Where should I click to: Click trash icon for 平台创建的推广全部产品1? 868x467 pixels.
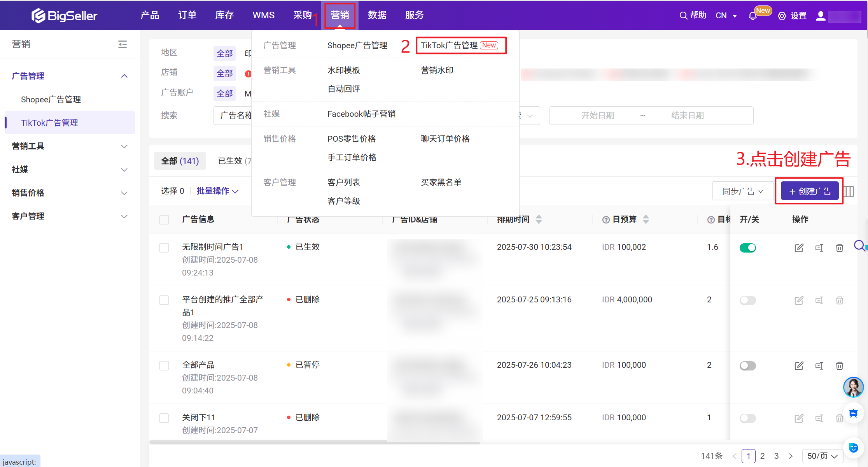[x=840, y=300]
